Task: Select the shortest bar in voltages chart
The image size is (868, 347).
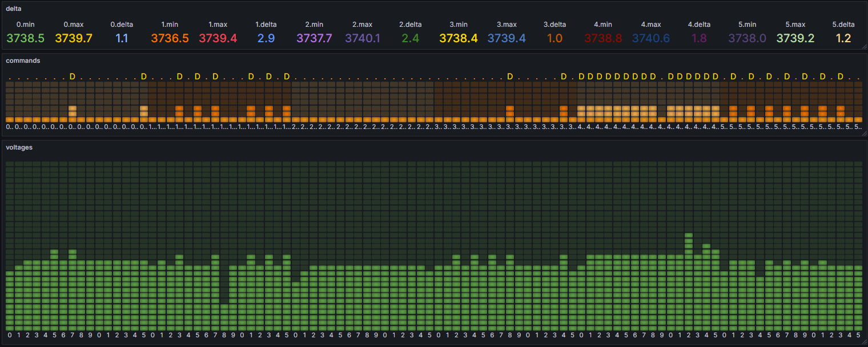Action: [x=224, y=316]
